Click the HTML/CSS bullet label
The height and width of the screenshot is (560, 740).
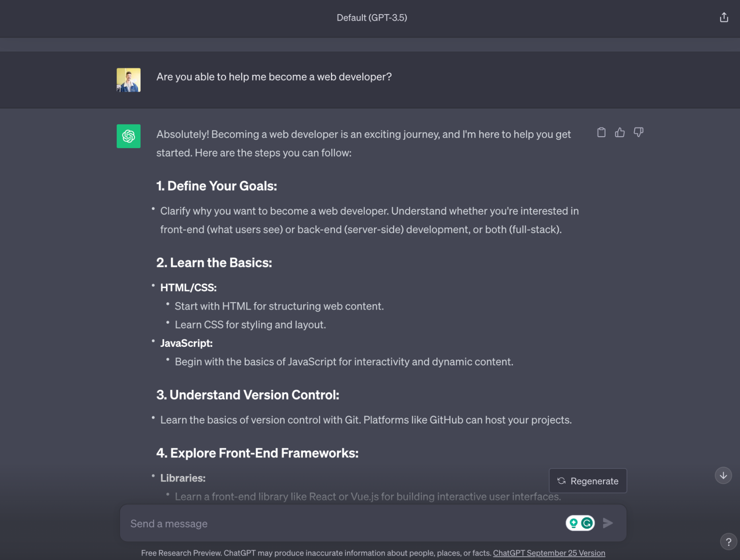tap(188, 288)
